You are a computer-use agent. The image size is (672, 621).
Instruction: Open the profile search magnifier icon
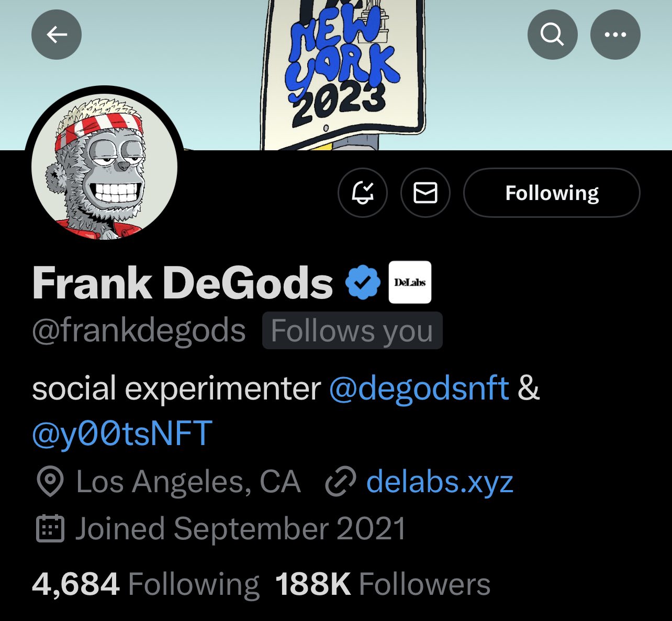[x=552, y=35]
